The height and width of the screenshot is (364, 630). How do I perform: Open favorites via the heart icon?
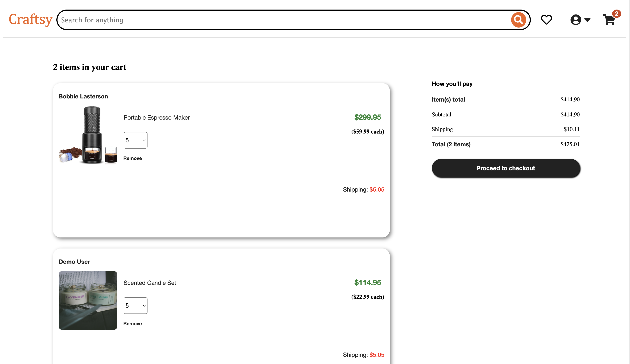tap(546, 20)
